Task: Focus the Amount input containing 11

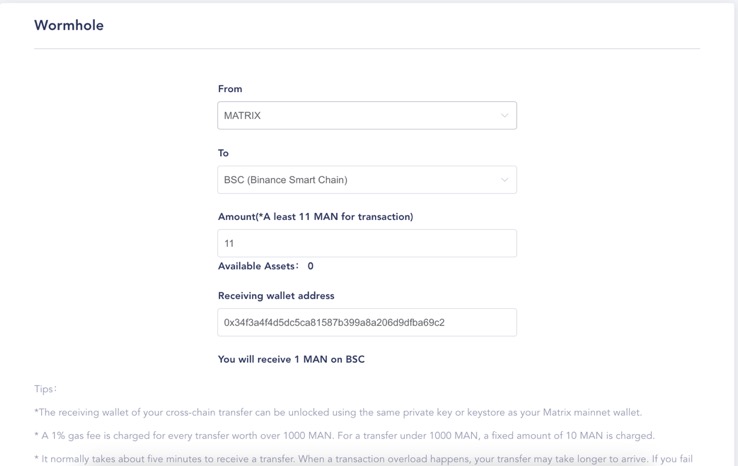Action: (367, 243)
